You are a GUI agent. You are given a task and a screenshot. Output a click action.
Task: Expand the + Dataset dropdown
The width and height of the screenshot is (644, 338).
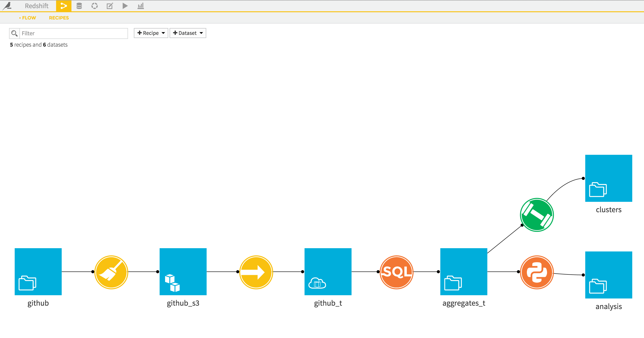coord(188,33)
